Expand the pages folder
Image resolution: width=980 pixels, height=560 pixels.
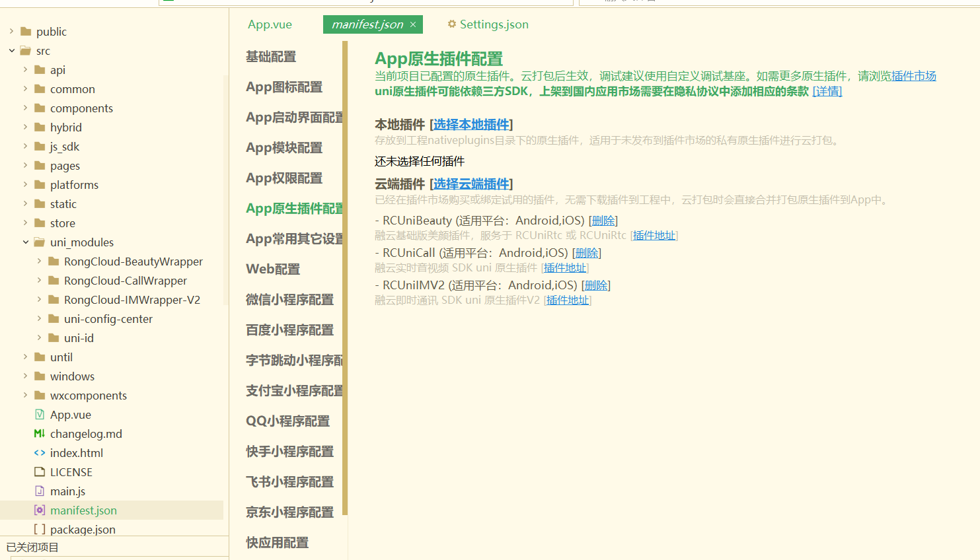tap(26, 166)
